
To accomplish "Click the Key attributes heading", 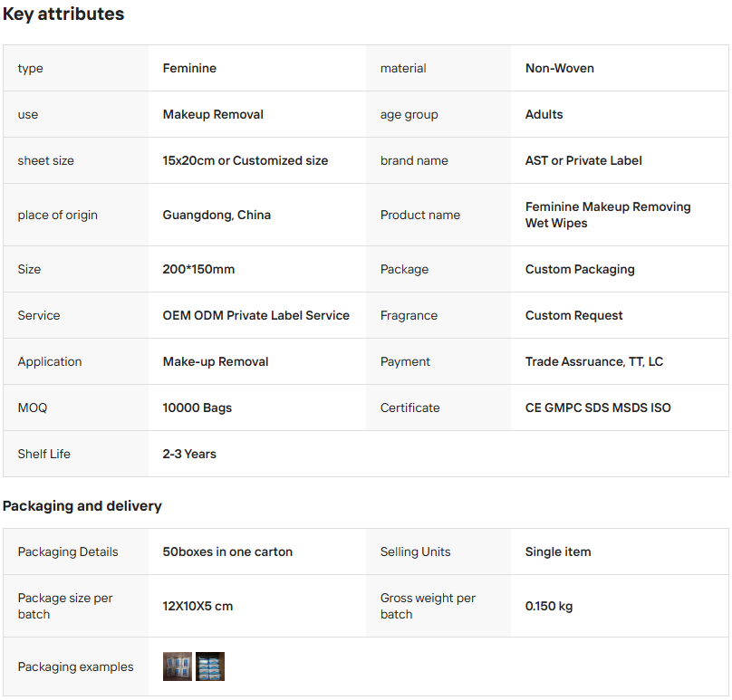I will tap(63, 14).
